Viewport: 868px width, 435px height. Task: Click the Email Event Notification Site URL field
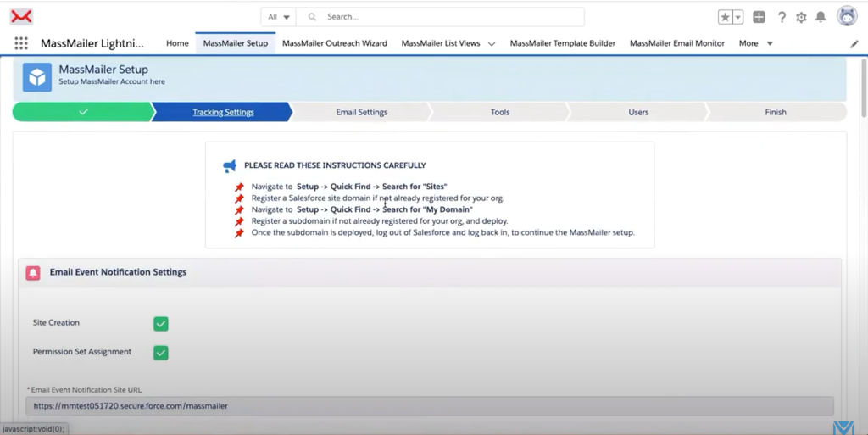tap(429, 406)
